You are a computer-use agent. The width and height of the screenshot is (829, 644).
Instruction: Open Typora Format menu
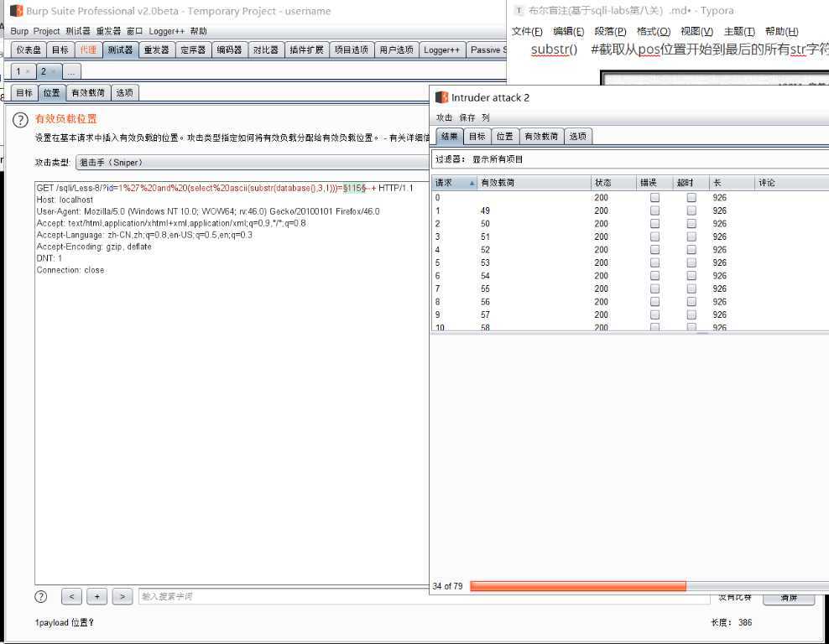[654, 31]
